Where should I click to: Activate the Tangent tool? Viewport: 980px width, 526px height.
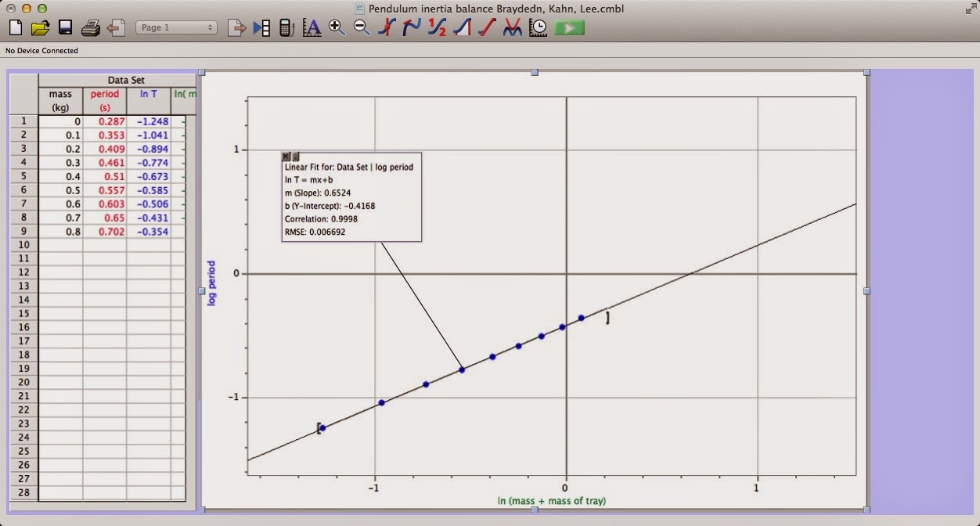409,27
